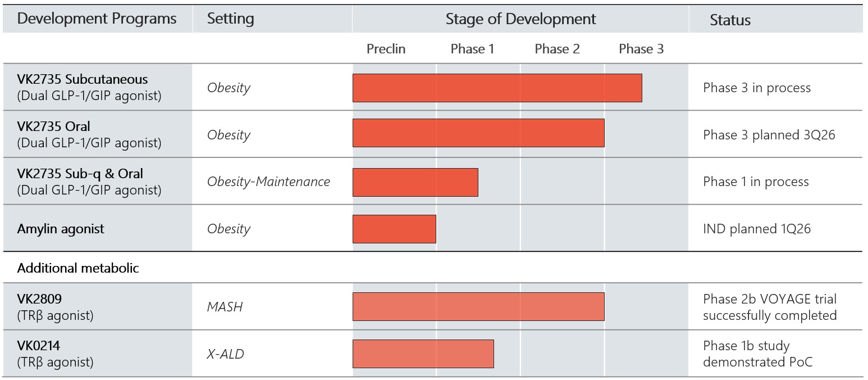Select the Status column header
The width and height of the screenshot is (868, 380).
coord(730,20)
